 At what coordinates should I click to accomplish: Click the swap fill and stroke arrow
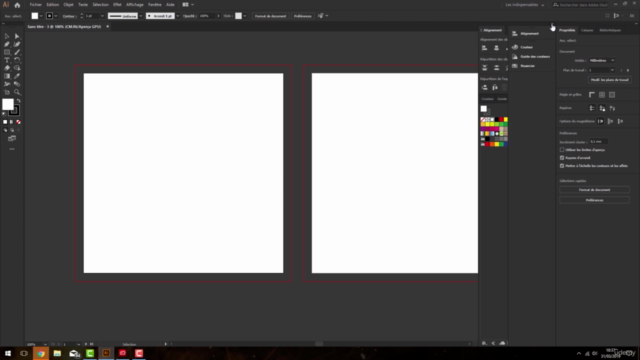coord(18,100)
